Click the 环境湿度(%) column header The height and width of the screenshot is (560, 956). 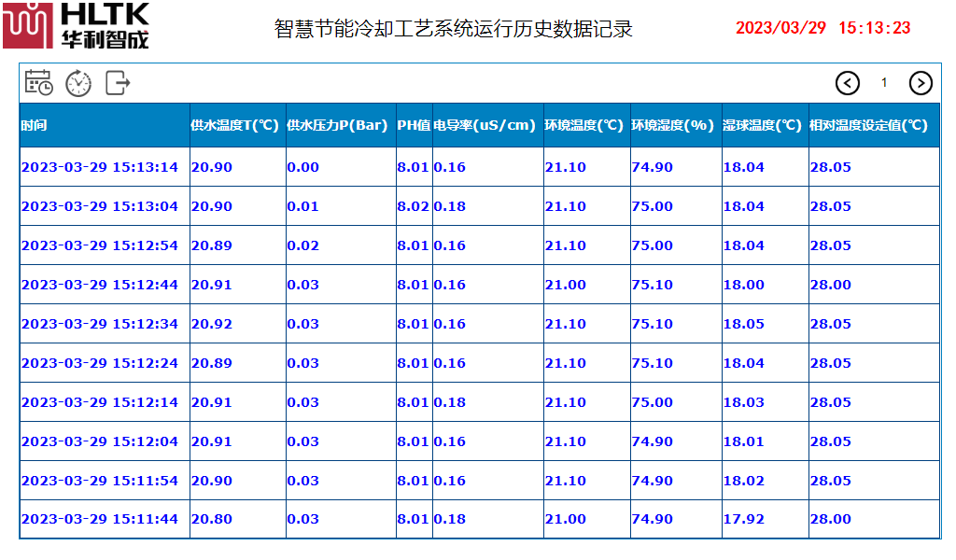point(672,125)
